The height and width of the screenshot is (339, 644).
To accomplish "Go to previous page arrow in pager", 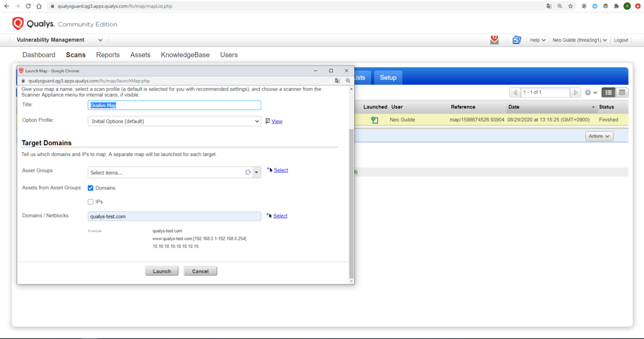I will (x=515, y=93).
